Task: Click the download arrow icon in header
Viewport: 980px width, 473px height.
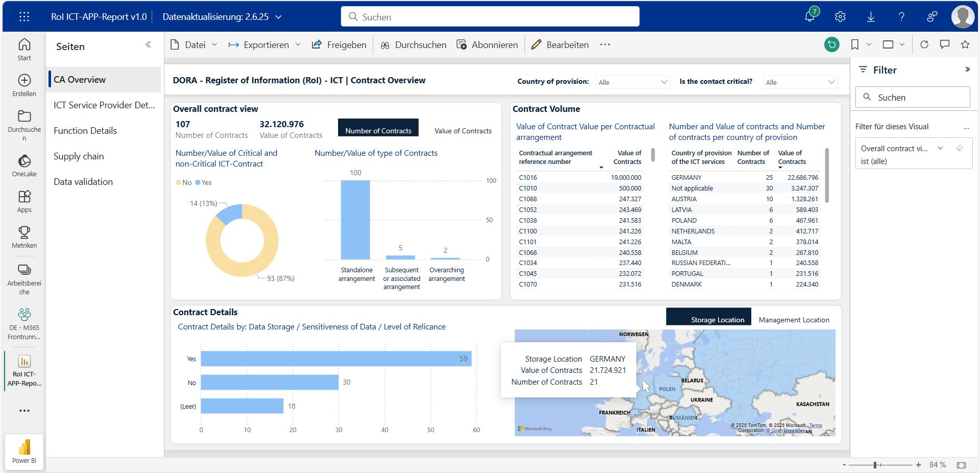Action: (x=871, y=17)
